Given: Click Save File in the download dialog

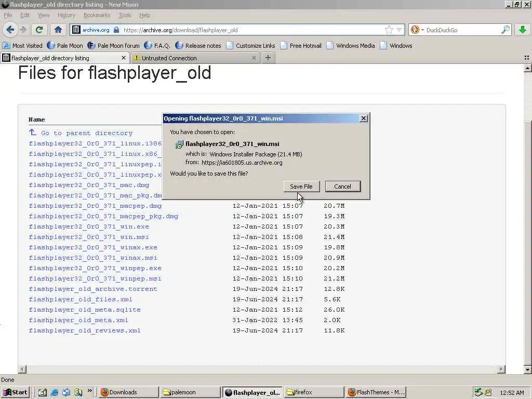Looking at the screenshot, I should pyautogui.click(x=301, y=187).
